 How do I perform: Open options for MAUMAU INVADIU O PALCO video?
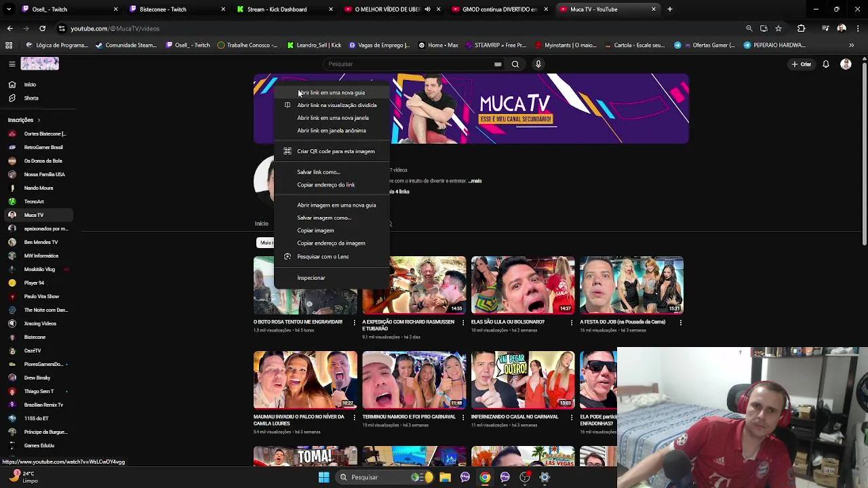354,418
